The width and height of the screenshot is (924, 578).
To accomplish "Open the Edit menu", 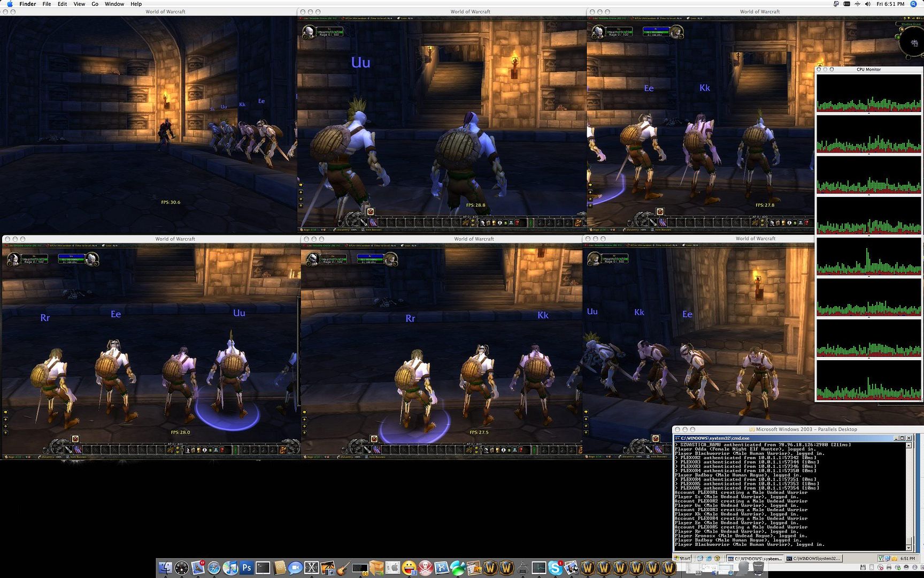I will [x=63, y=4].
